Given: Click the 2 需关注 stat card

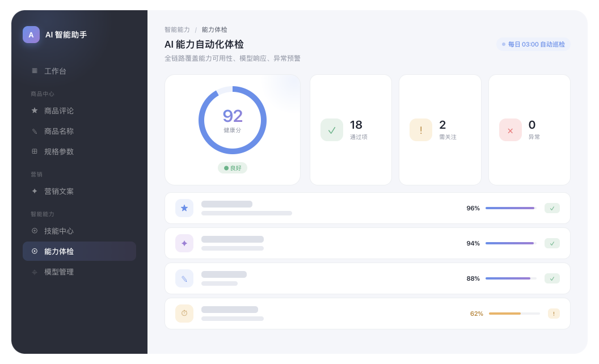Looking at the screenshot, I should tap(440, 130).
